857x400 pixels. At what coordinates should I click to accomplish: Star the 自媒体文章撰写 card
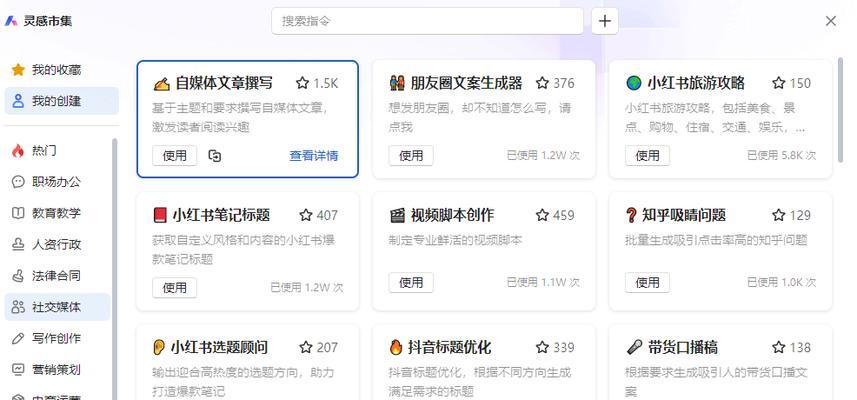302,83
